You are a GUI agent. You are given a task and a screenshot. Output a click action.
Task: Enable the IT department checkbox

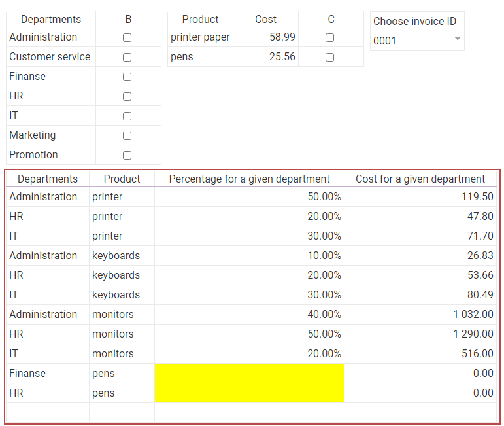point(127,116)
